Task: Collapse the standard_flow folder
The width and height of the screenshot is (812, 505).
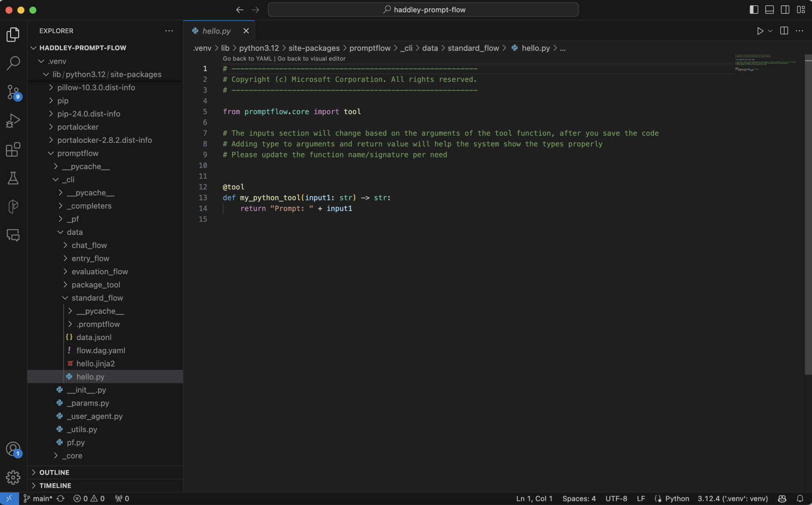Action: click(x=97, y=298)
